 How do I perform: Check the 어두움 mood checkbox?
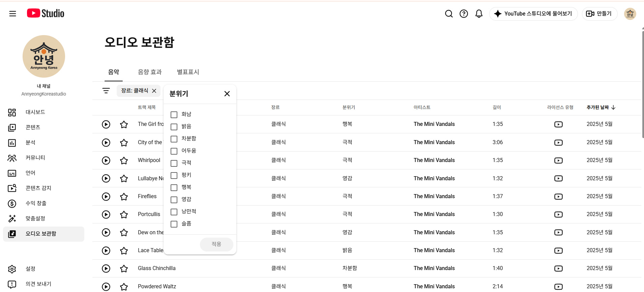174,151
